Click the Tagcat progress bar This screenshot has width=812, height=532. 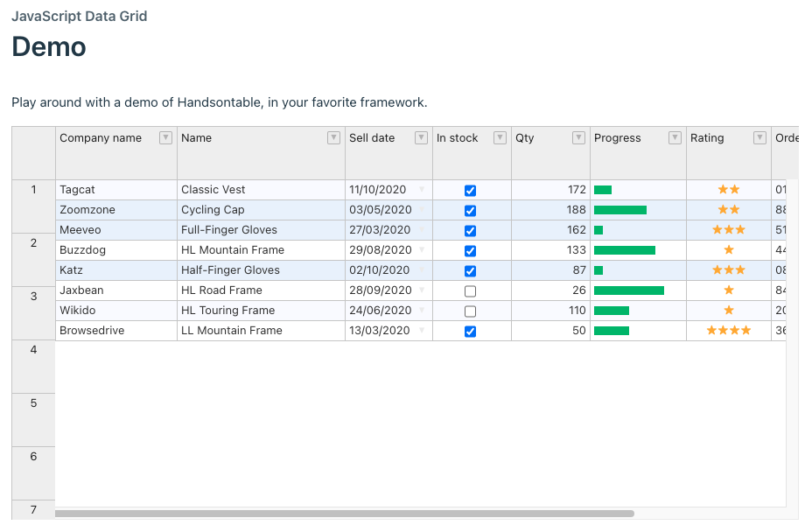[x=603, y=190]
